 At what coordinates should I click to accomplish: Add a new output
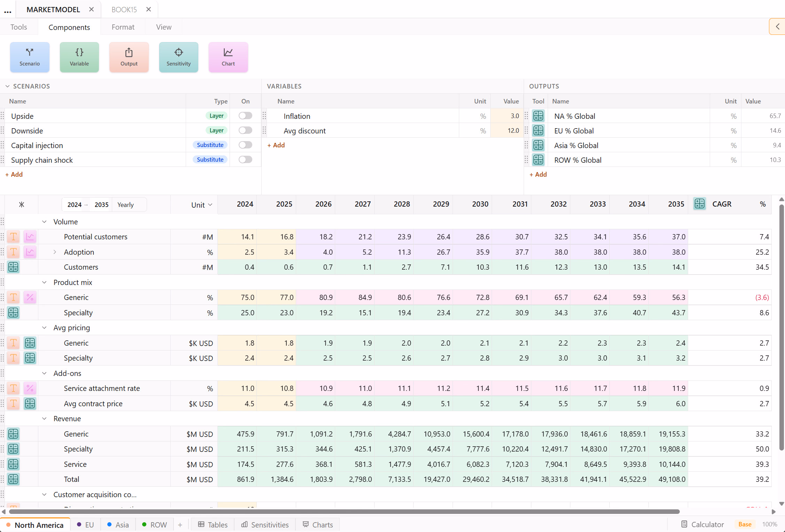(538, 174)
